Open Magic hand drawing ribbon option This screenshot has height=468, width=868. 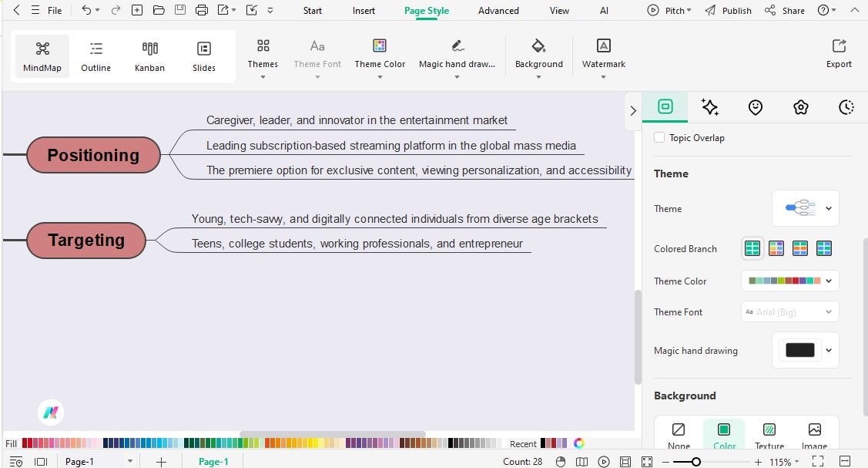457,58
